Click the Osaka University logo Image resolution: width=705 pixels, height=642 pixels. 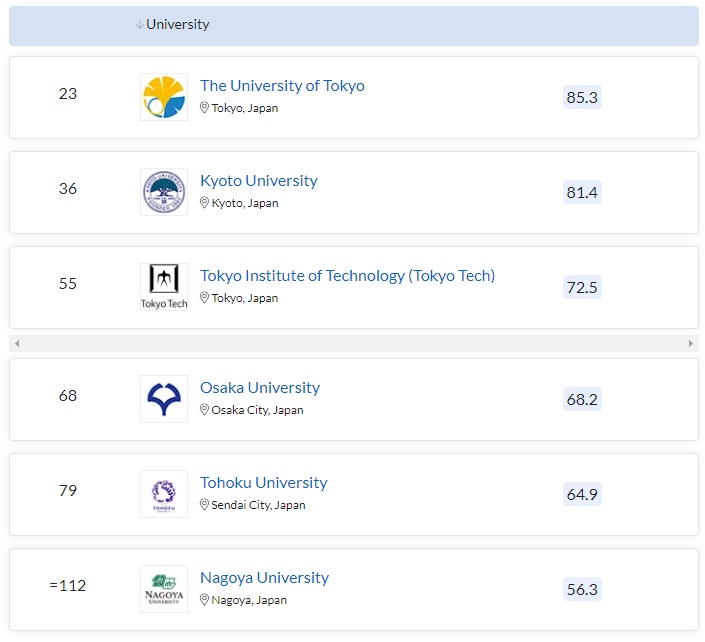(x=164, y=399)
